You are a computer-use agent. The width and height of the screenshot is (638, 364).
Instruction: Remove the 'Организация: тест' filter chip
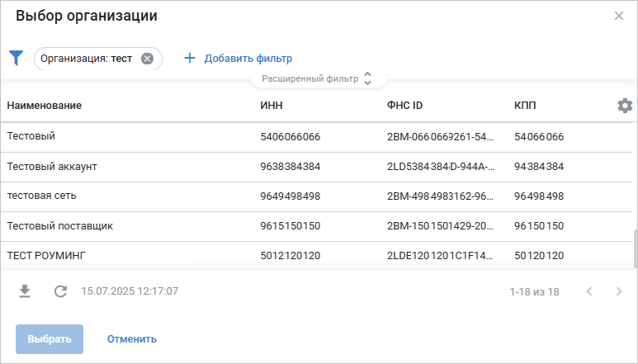pyautogui.click(x=147, y=59)
